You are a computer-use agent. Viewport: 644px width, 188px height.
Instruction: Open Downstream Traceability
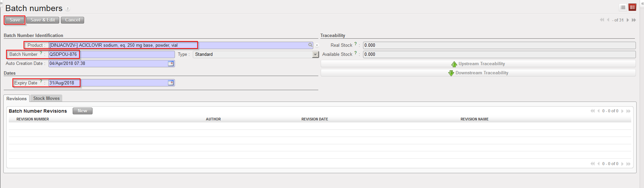[478, 73]
